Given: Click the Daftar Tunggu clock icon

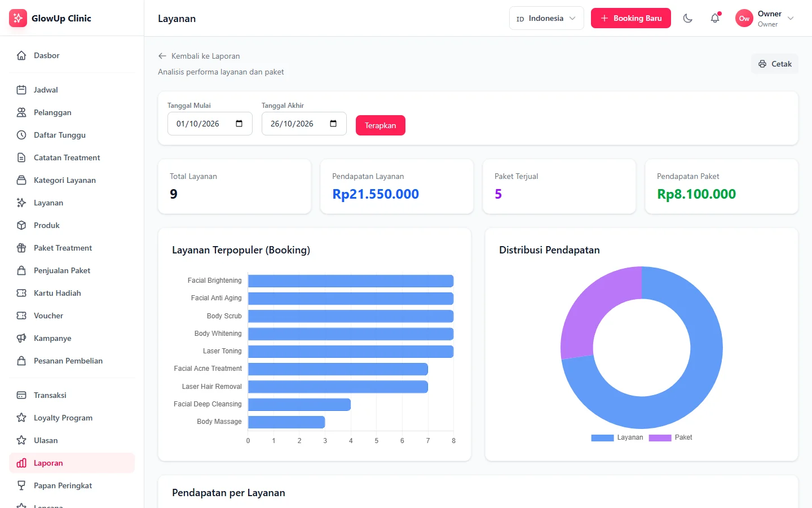Looking at the screenshot, I should pyautogui.click(x=21, y=135).
